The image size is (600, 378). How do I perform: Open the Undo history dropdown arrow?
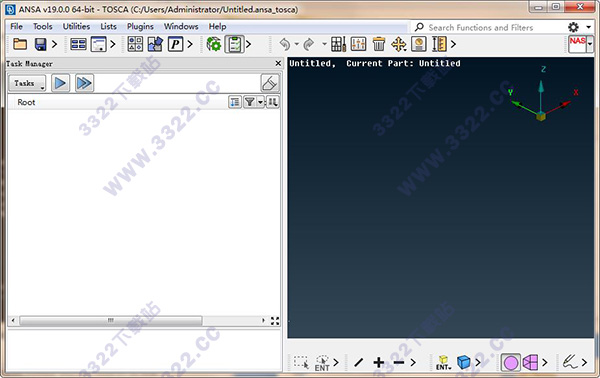297,44
